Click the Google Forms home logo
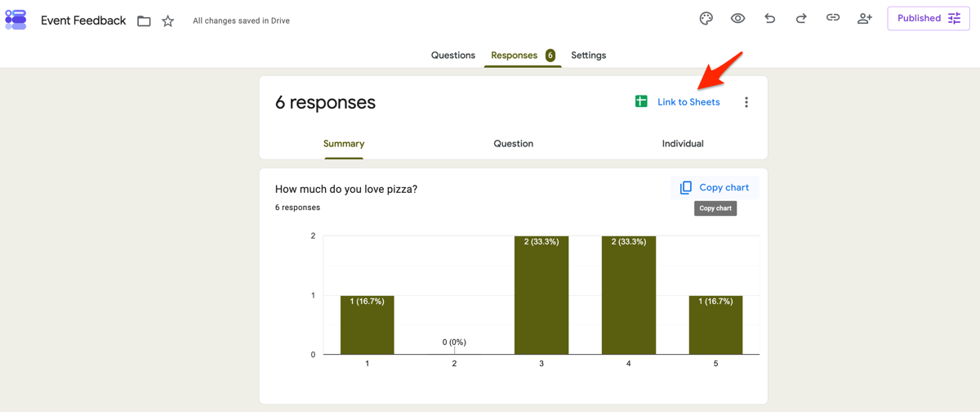This screenshot has height=412, width=980. coord(16,20)
